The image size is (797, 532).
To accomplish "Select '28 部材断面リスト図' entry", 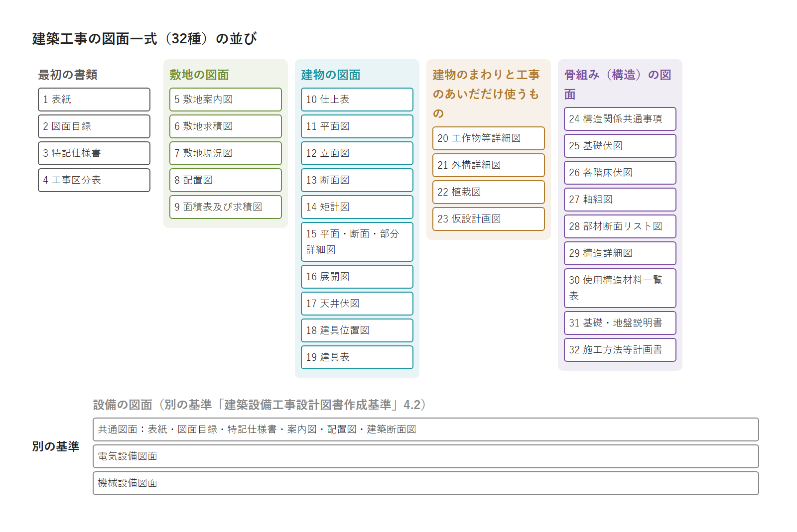I will tap(620, 226).
